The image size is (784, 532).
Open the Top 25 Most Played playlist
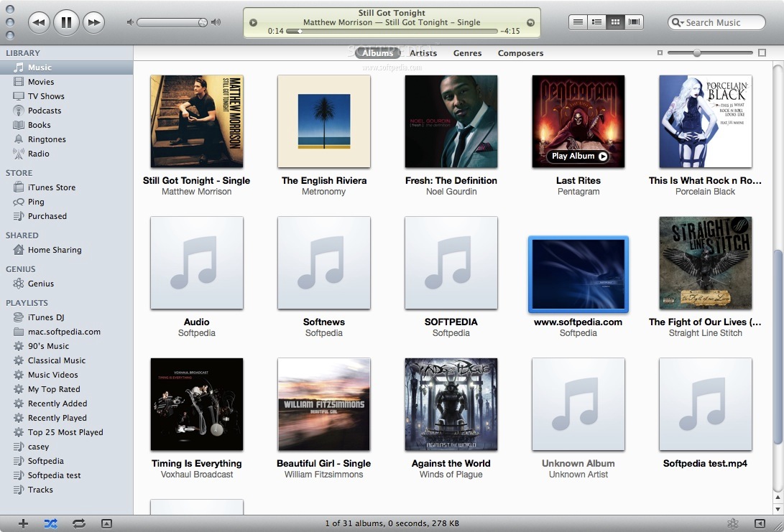tap(67, 433)
